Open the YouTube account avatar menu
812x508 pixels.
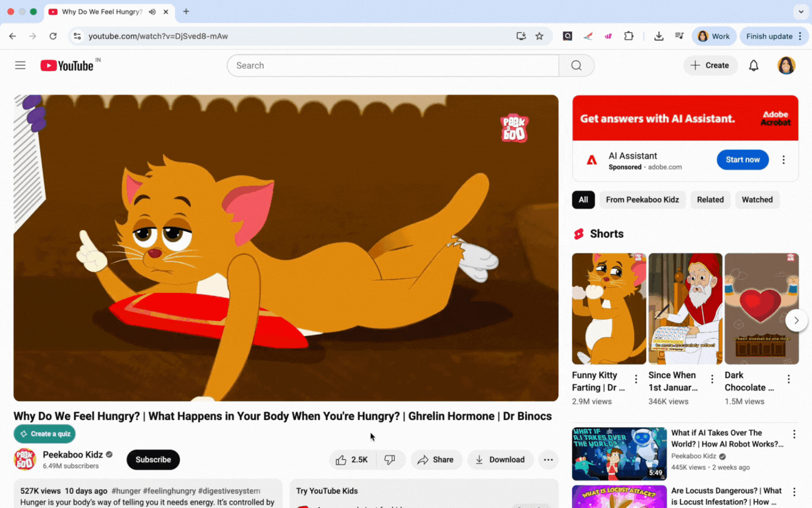pyautogui.click(x=786, y=65)
